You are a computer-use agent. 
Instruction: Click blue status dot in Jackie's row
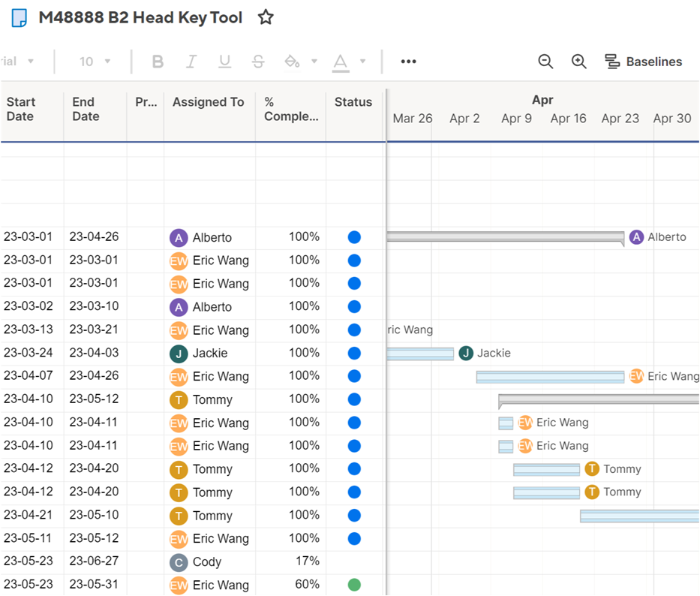pos(354,354)
